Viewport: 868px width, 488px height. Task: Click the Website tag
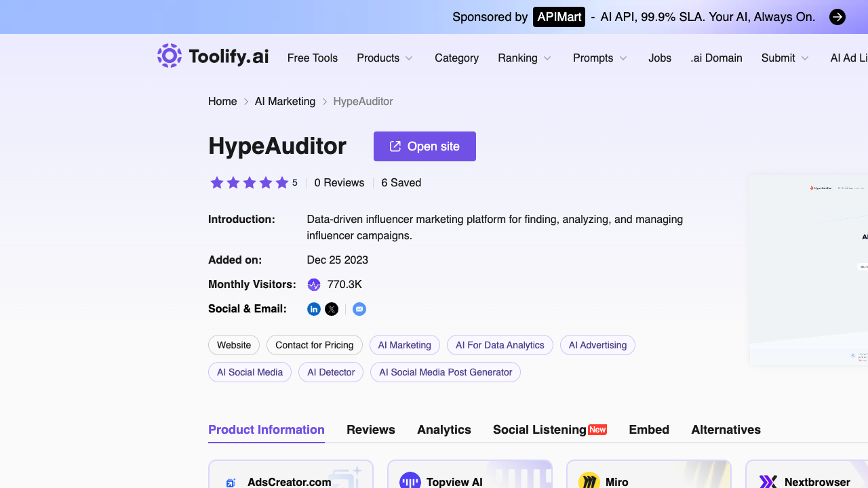coord(234,345)
